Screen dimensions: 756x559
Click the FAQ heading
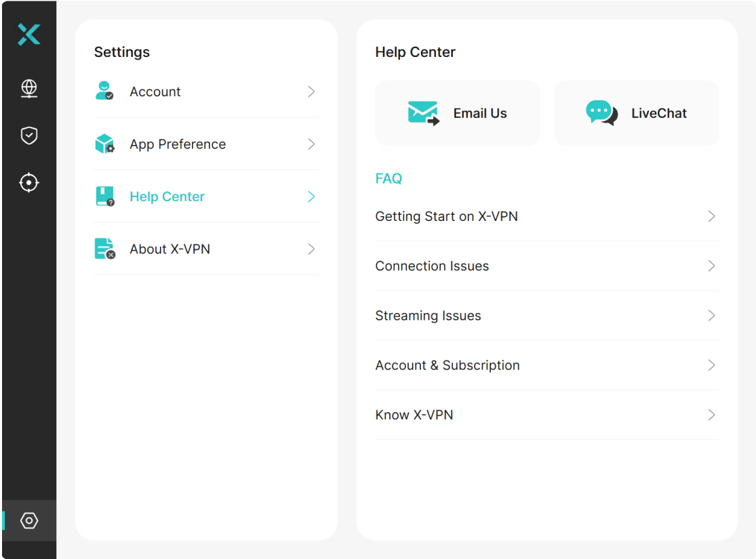389,178
